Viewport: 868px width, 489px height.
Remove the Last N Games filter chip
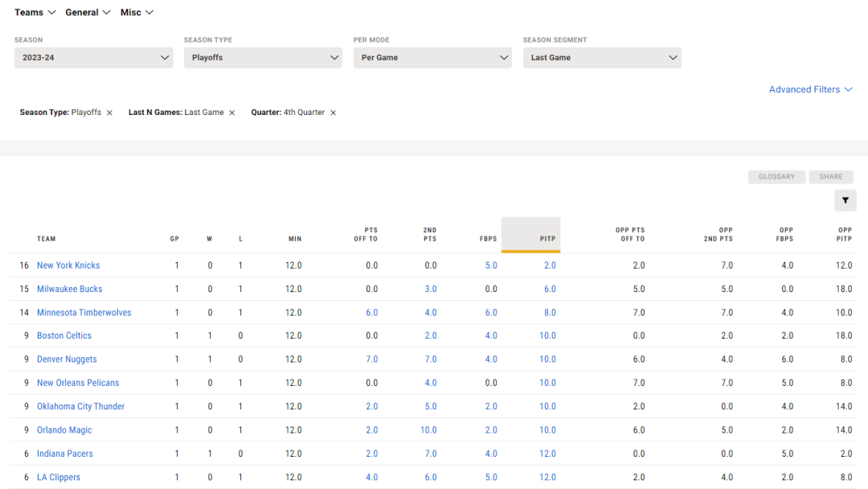pos(232,113)
